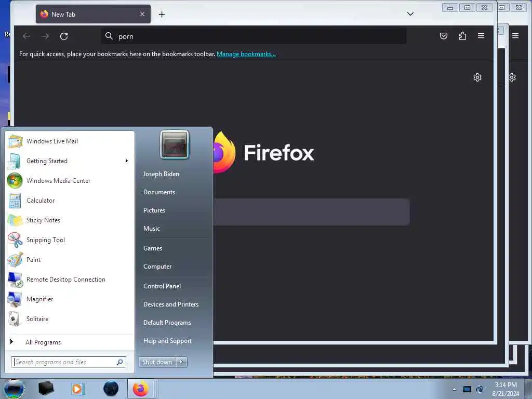Click the Windows Start orb
Image resolution: width=532 pixels, height=399 pixels.
(14, 389)
